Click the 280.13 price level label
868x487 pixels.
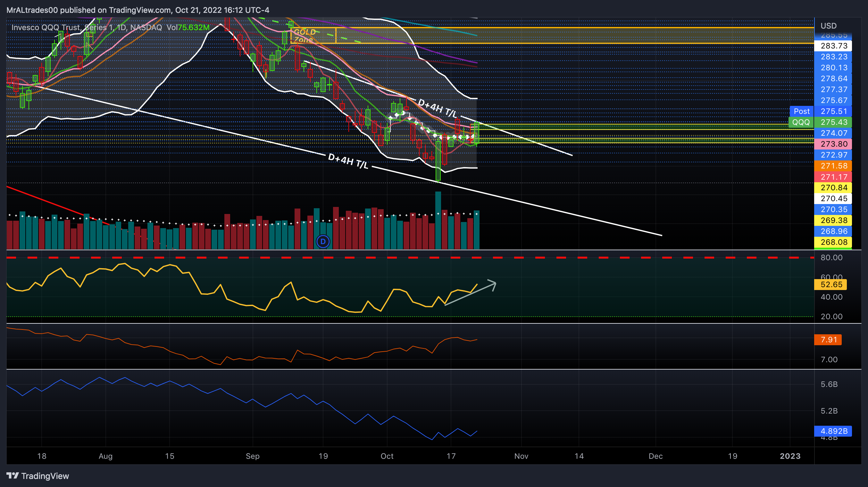[x=833, y=68]
